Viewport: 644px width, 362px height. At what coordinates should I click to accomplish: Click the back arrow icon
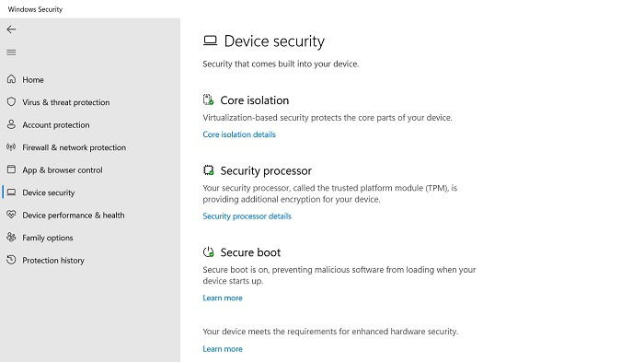11,29
